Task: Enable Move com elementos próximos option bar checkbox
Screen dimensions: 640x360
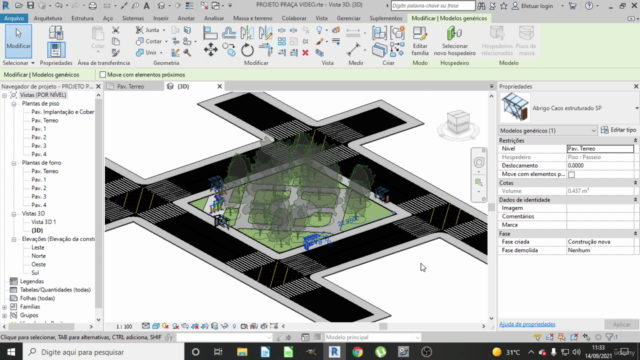Action: [x=103, y=75]
